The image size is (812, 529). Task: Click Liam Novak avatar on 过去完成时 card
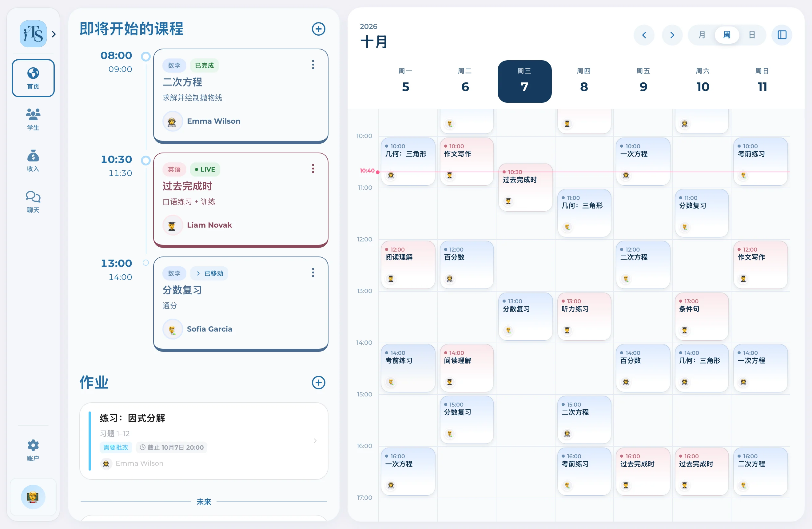[x=172, y=225]
